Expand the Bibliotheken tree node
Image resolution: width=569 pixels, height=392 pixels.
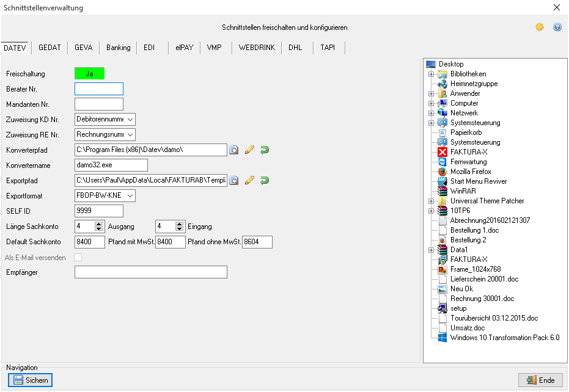[x=431, y=74]
